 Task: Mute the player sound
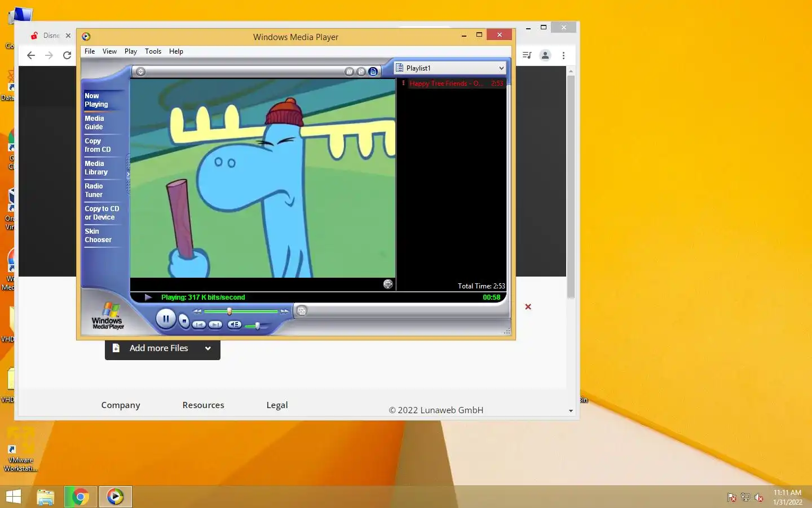pyautogui.click(x=235, y=325)
